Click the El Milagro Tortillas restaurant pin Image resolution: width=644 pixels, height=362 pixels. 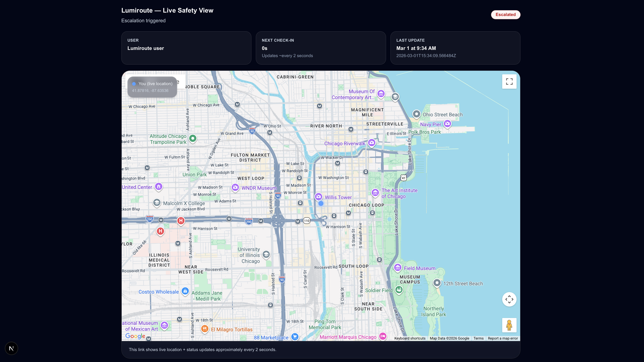tap(204, 328)
